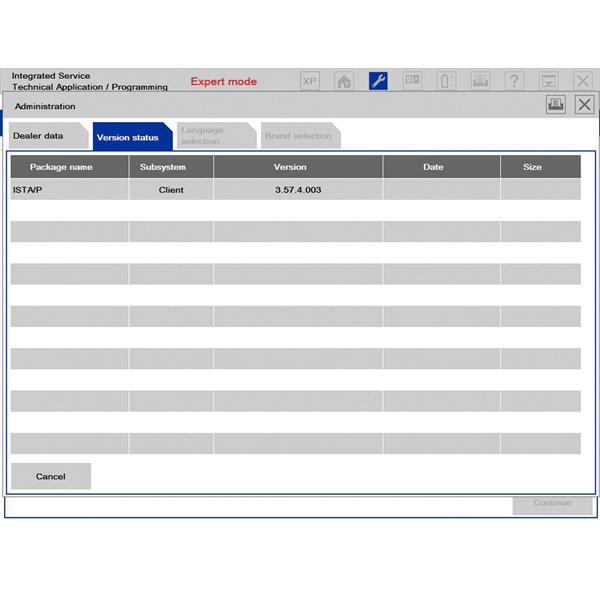600x600 pixels.
Task: Click the toolbar icon left of close
Action: [548, 81]
